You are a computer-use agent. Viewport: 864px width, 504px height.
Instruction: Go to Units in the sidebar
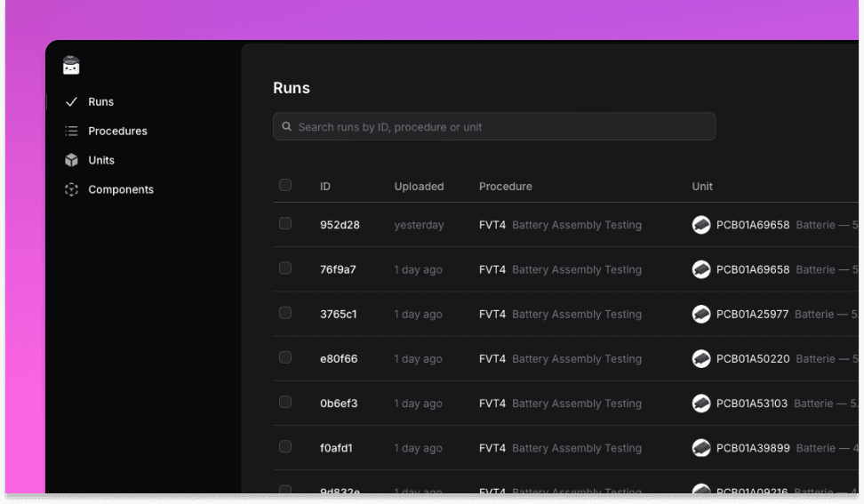pyautogui.click(x=101, y=160)
